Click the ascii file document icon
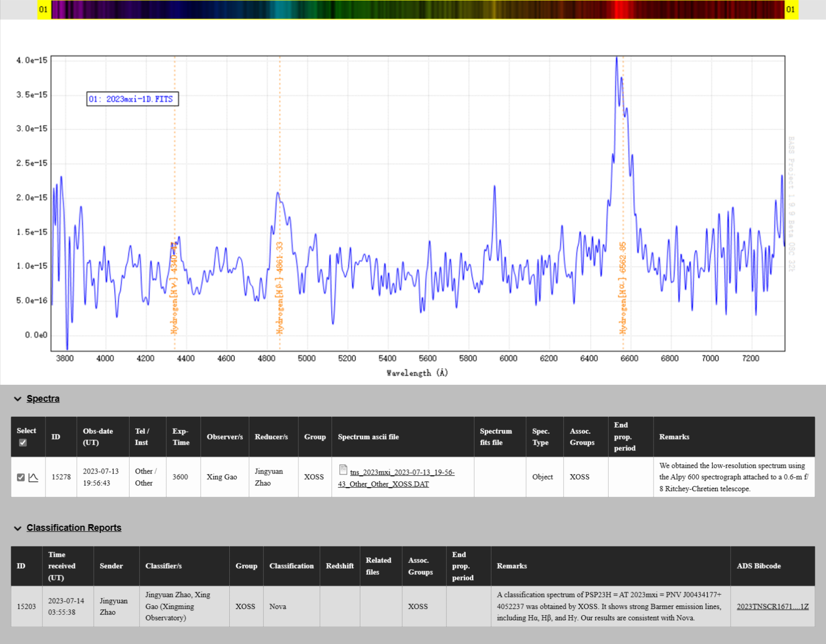Viewport: 826px width, 644px height. [343, 469]
